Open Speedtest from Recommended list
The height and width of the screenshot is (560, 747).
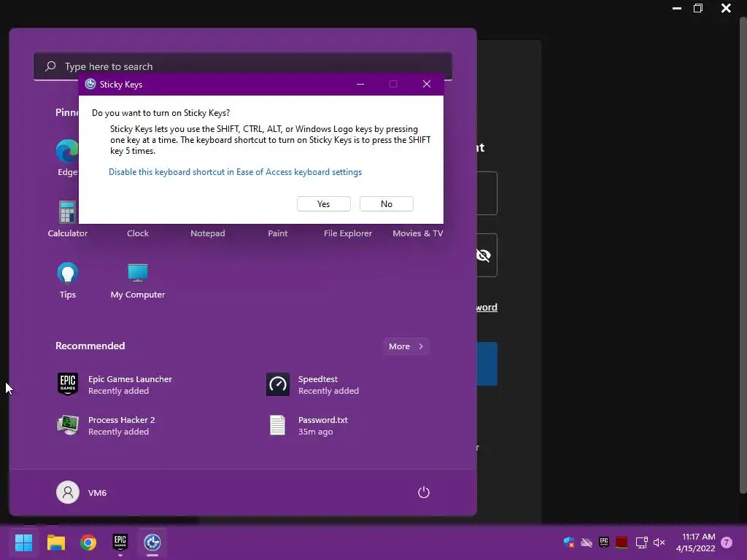point(312,384)
